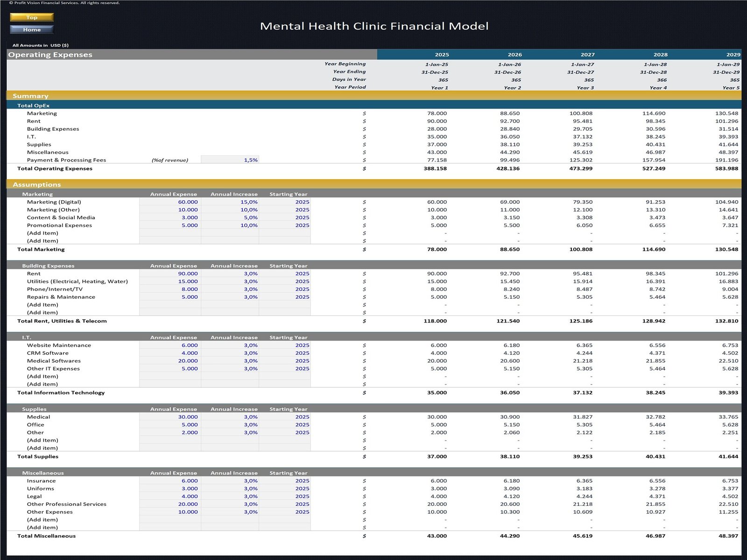The height and width of the screenshot is (560, 747).
Task: Select the Uniforms annual increase 3,0% cell
Action: coord(230,489)
